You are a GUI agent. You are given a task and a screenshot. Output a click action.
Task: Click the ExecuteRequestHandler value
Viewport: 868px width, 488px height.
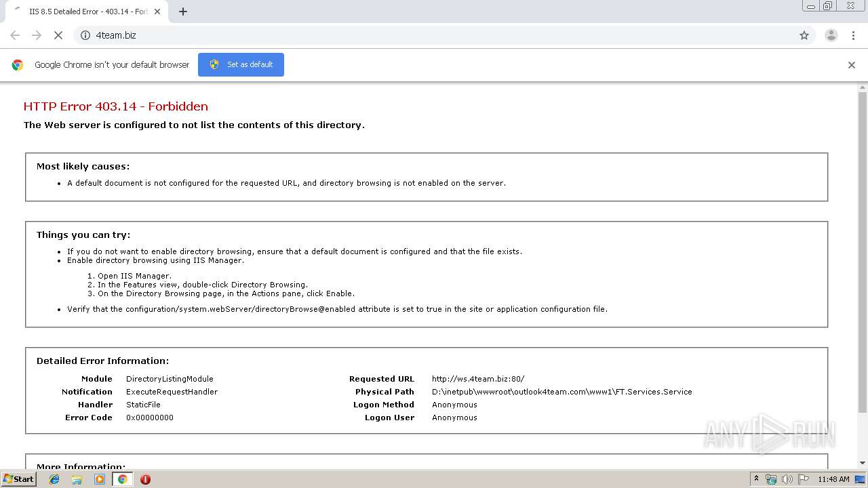point(172,392)
